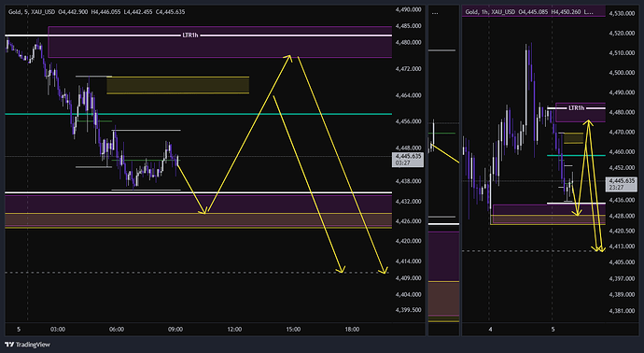Click the 4,428.000 label on the 1h price axis
The image size is (644, 353).
622,216
